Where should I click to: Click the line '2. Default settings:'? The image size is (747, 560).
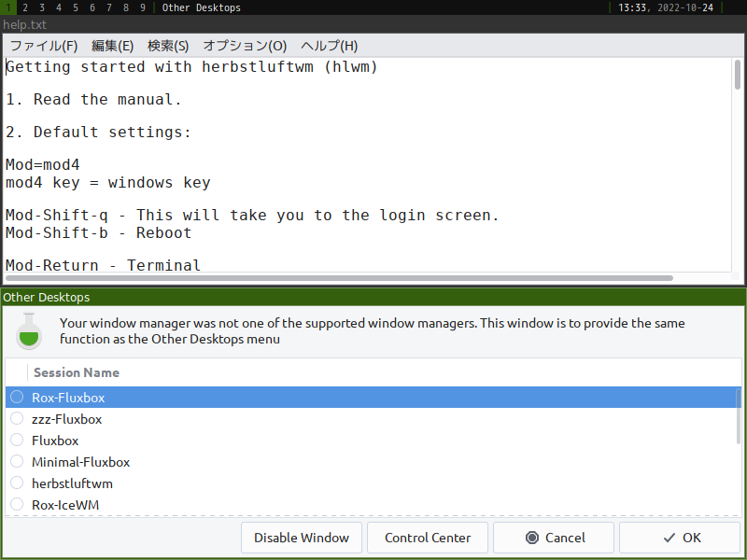click(99, 132)
